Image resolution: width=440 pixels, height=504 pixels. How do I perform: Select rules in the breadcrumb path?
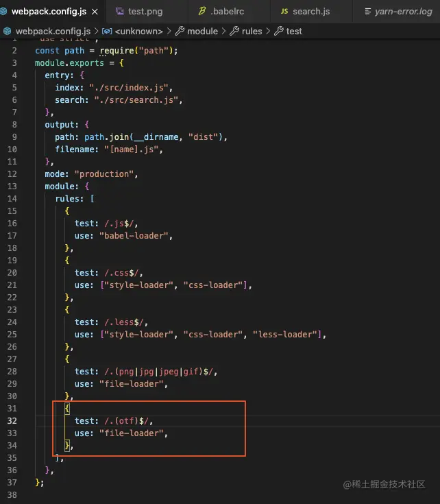(x=252, y=31)
